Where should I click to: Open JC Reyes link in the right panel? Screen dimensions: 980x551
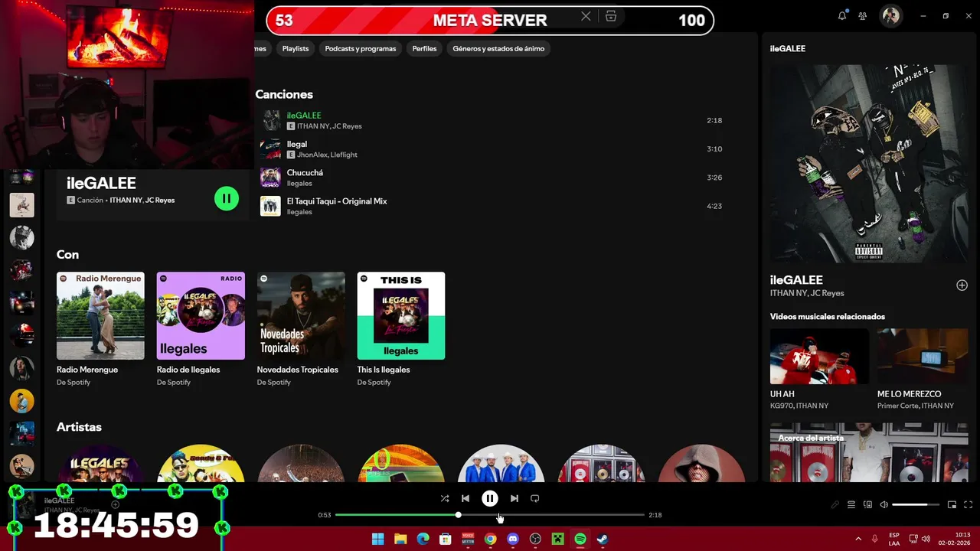point(828,293)
